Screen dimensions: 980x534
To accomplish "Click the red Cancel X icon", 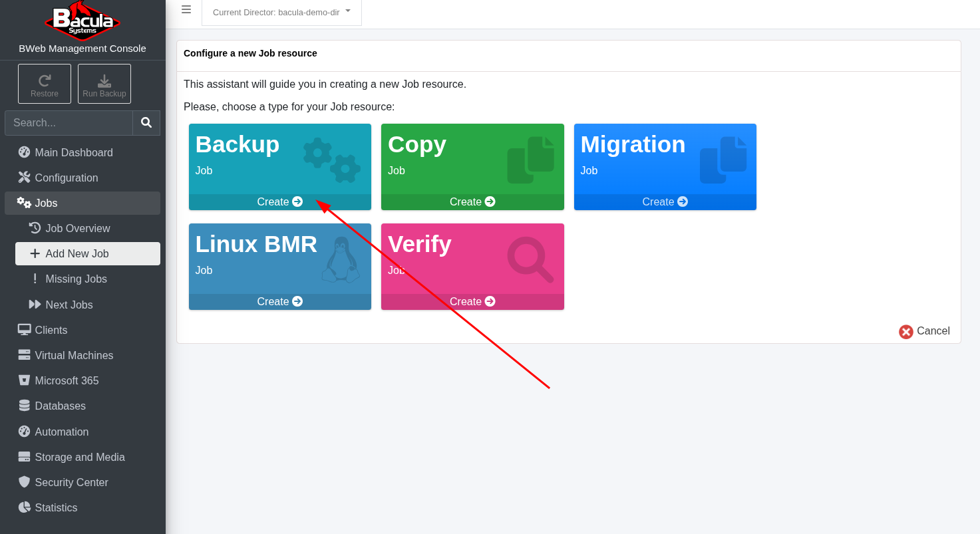I will coord(905,332).
